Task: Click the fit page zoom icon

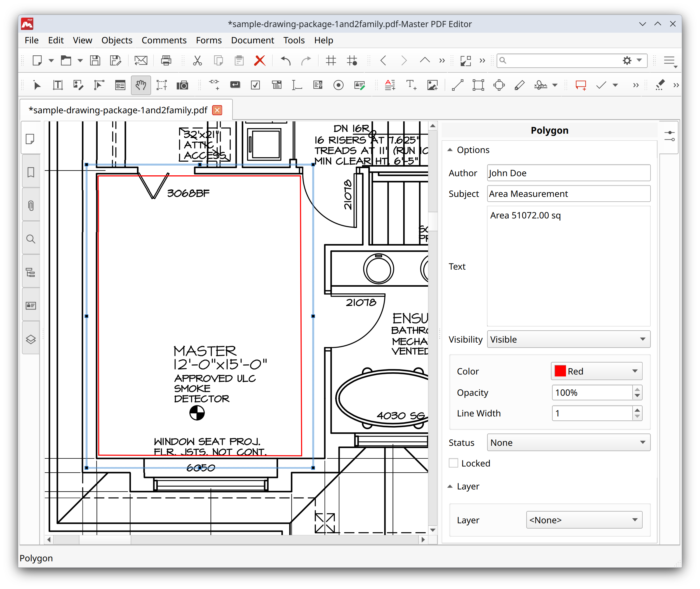Action: (466, 60)
